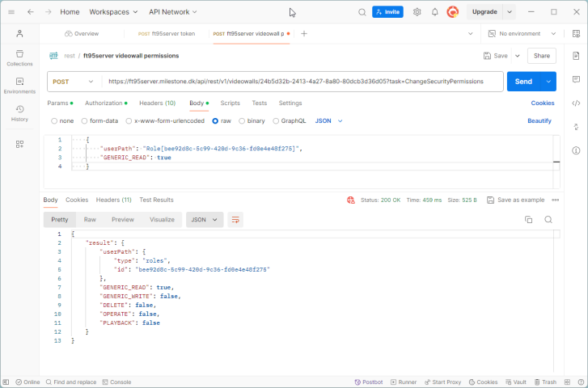Open the Collections sidebar panel
Screen dimensions: 588x388
(19, 57)
